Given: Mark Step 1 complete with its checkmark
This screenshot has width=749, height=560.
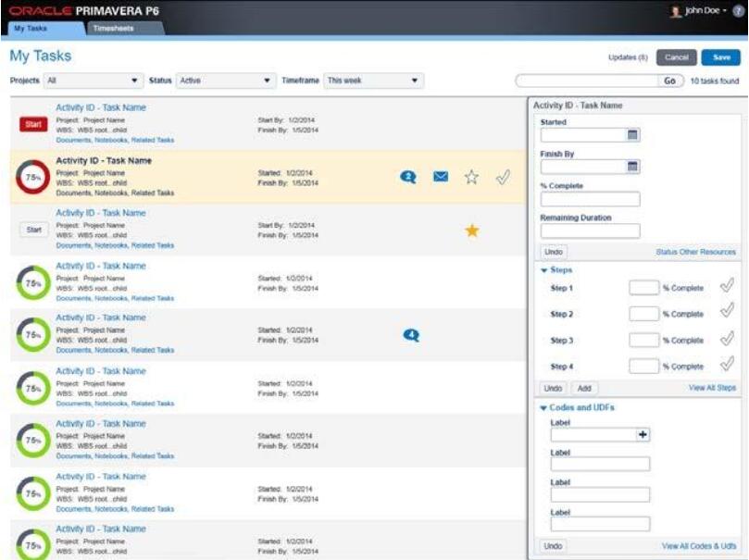Looking at the screenshot, I should [726, 287].
